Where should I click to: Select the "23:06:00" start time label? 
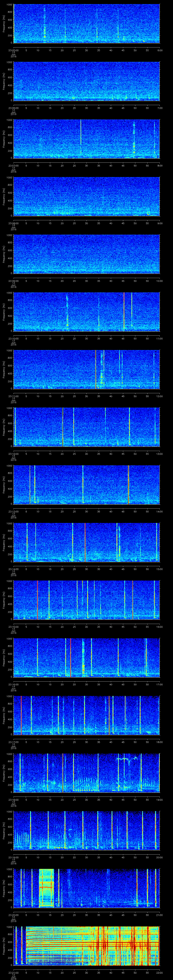point(13,108)
